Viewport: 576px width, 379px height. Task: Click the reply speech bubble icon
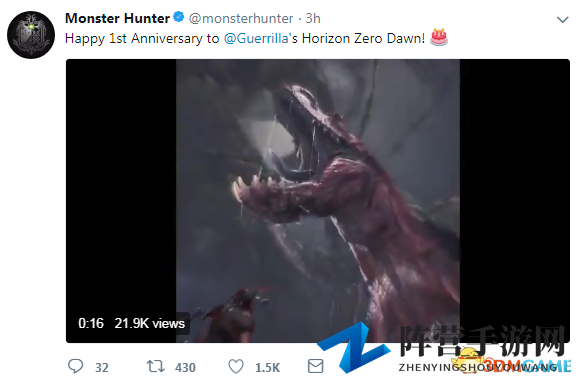[76, 366]
